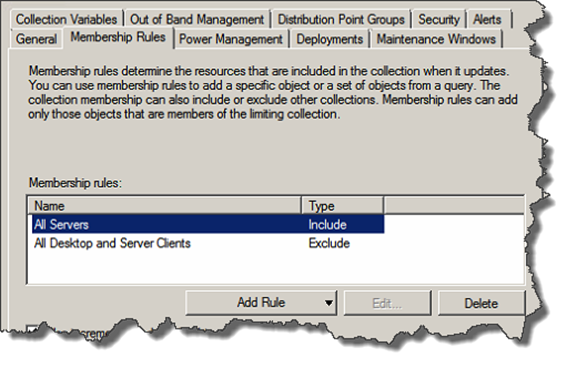577x368 pixels.
Task: Toggle the partially visible incremental updates checkbox
Action: click(33, 329)
